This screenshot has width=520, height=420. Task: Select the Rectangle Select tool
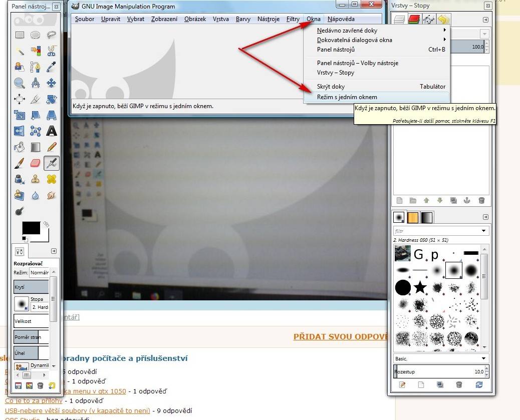pos(20,35)
